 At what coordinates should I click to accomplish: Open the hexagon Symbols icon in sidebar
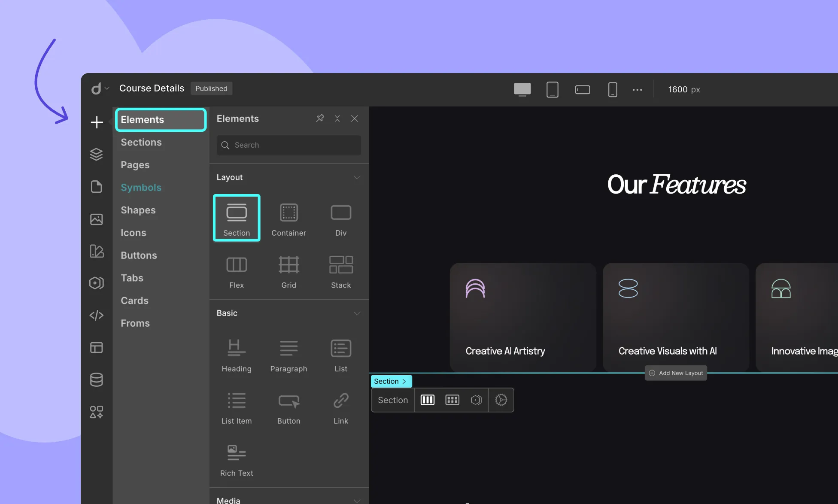coord(97,283)
